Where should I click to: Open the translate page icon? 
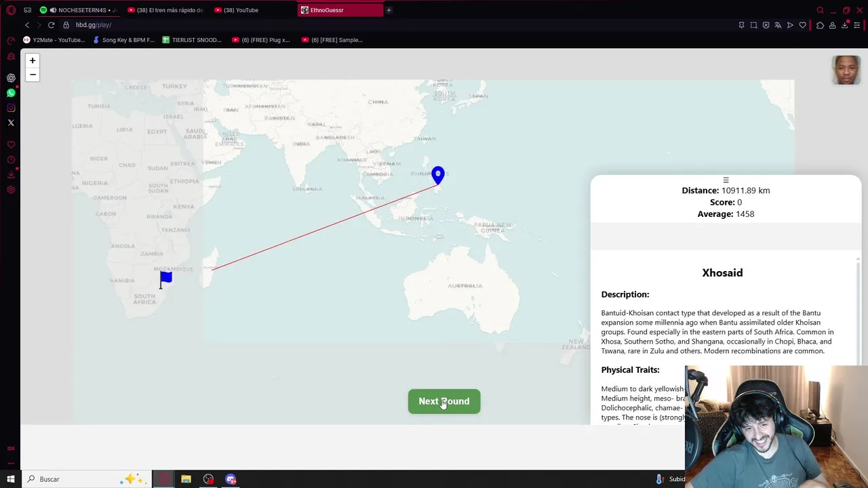[x=778, y=25]
